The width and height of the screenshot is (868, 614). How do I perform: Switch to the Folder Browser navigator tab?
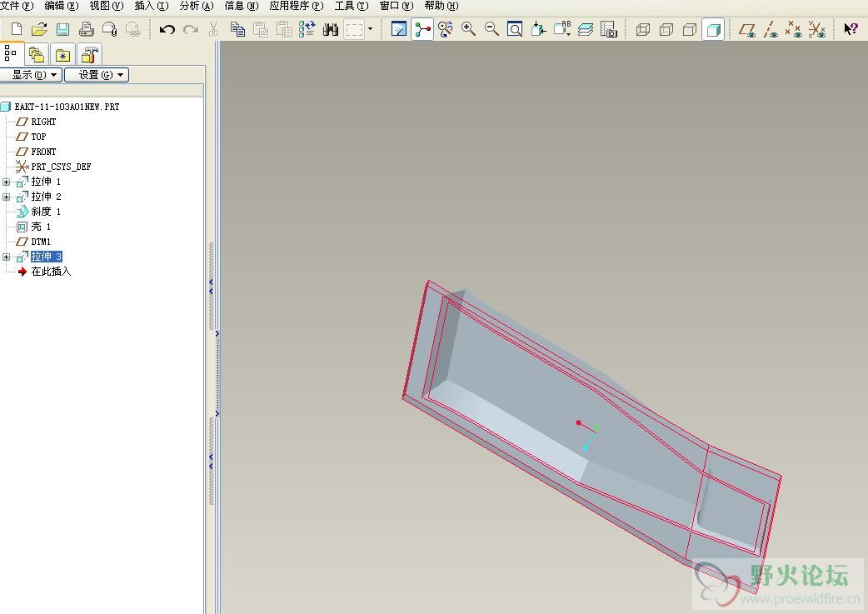pyautogui.click(x=37, y=55)
